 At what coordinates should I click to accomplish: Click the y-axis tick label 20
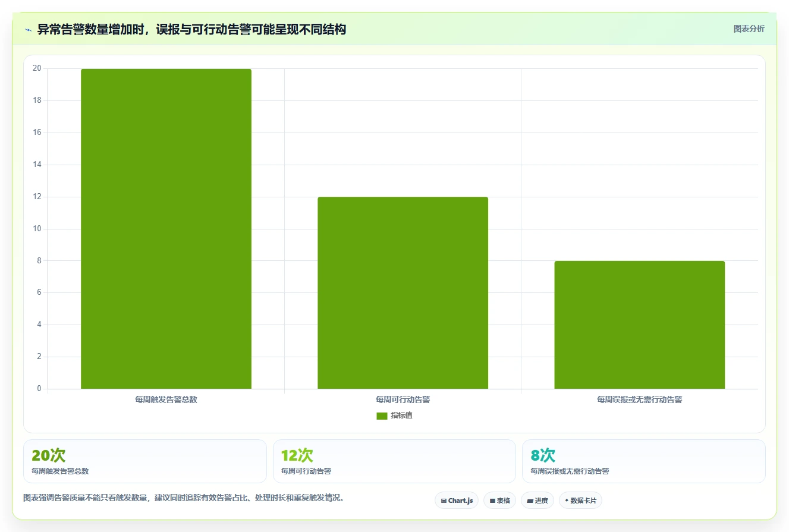[x=37, y=68]
